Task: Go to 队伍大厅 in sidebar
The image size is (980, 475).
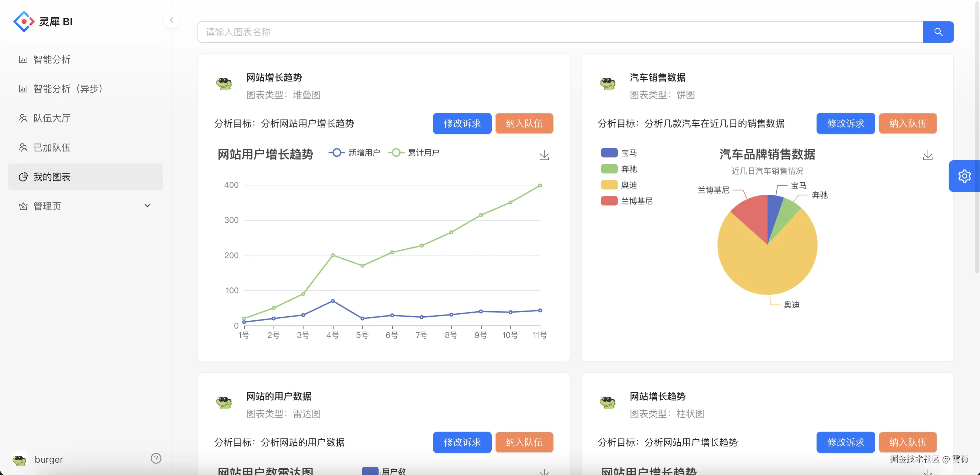Action: 52,118
